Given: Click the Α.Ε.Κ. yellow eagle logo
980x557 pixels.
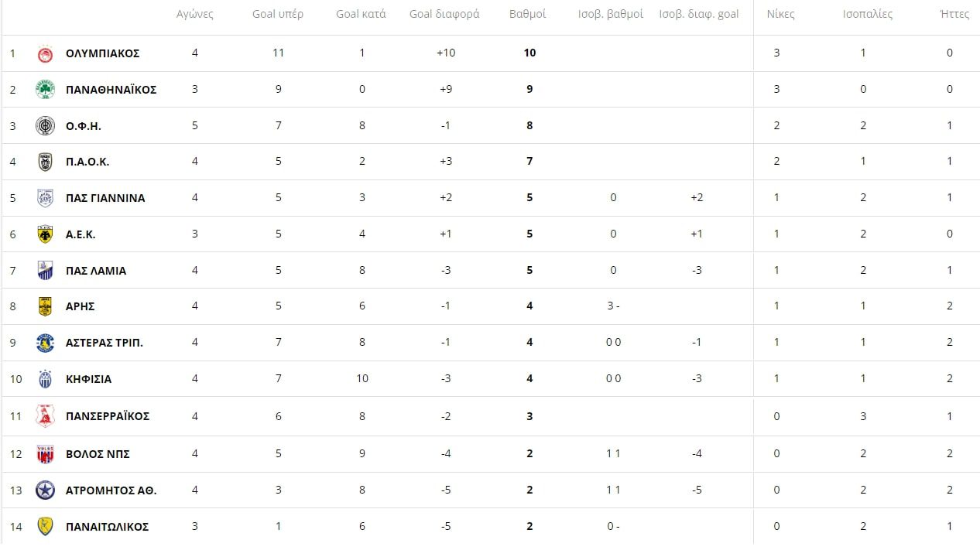Looking at the screenshot, I should click(46, 234).
